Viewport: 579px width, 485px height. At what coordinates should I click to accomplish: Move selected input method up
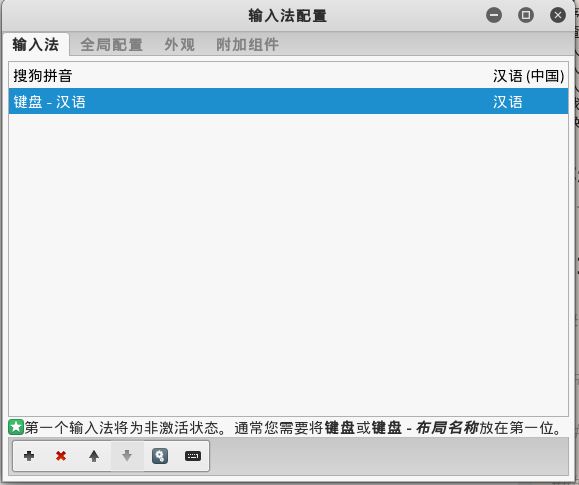pyautogui.click(x=94, y=456)
